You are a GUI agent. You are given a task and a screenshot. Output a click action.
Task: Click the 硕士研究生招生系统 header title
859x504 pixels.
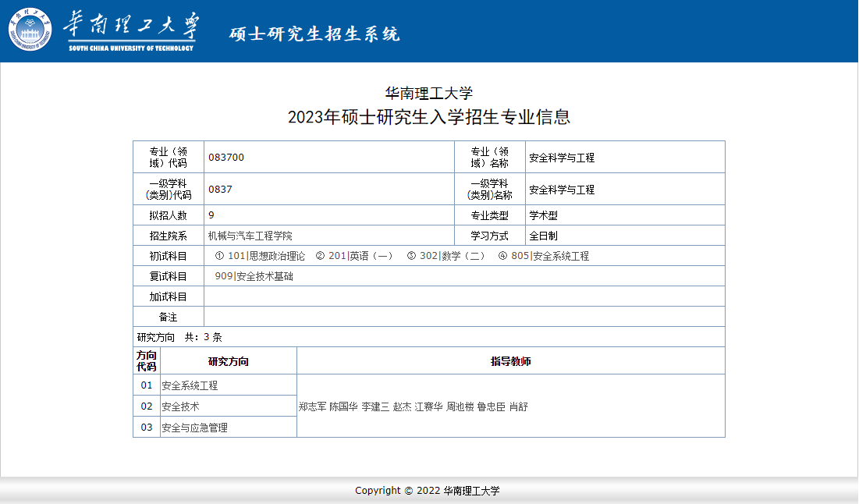coord(314,34)
